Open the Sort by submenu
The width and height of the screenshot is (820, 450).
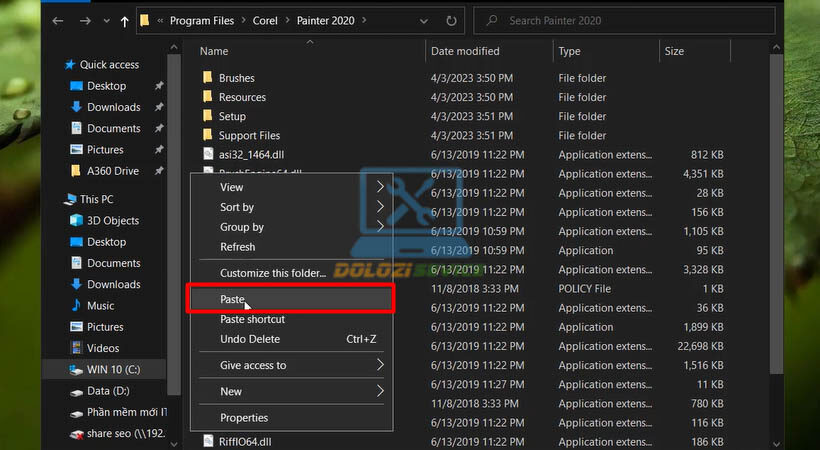click(291, 207)
